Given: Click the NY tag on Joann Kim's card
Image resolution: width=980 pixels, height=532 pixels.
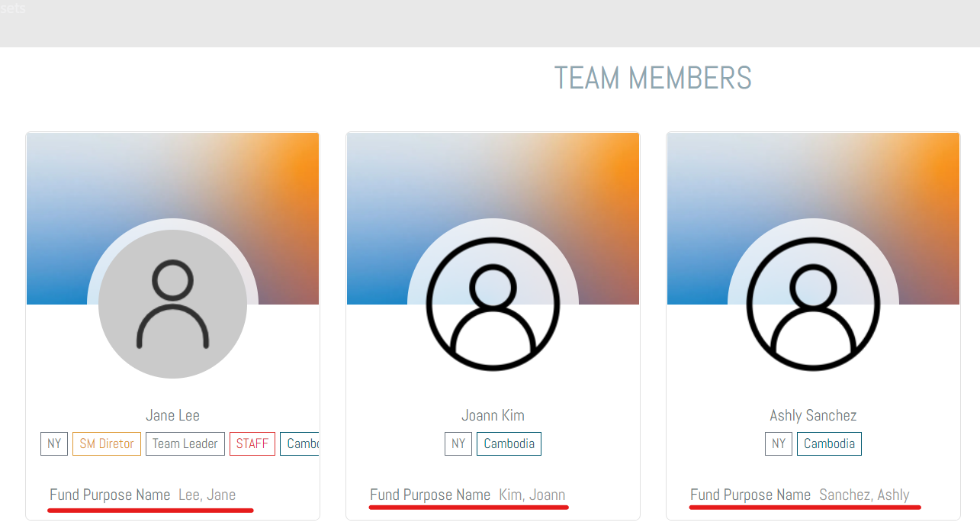Looking at the screenshot, I should pos(458,443).
